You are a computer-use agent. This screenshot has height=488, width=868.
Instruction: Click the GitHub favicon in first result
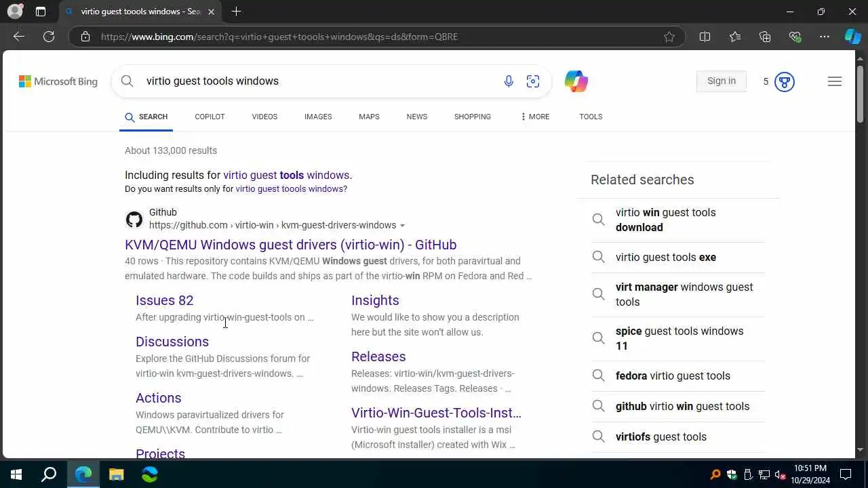click(x=134, y=220)
